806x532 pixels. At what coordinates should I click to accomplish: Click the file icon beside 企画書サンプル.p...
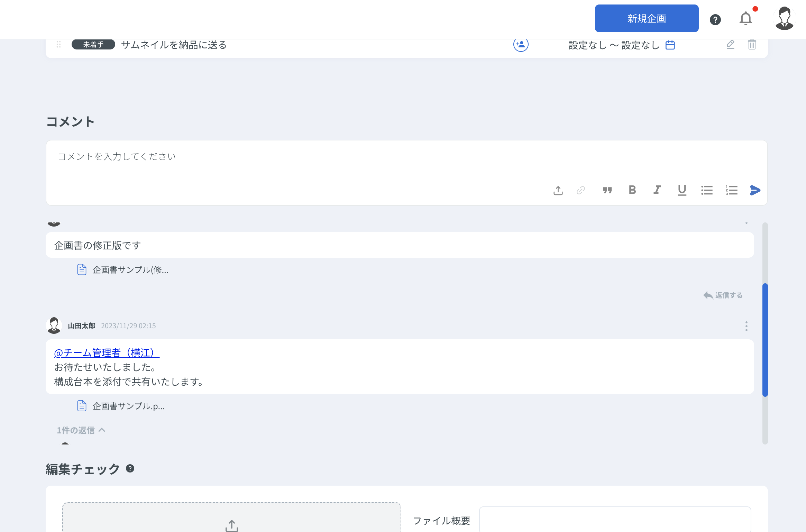[x=82, y=406]
